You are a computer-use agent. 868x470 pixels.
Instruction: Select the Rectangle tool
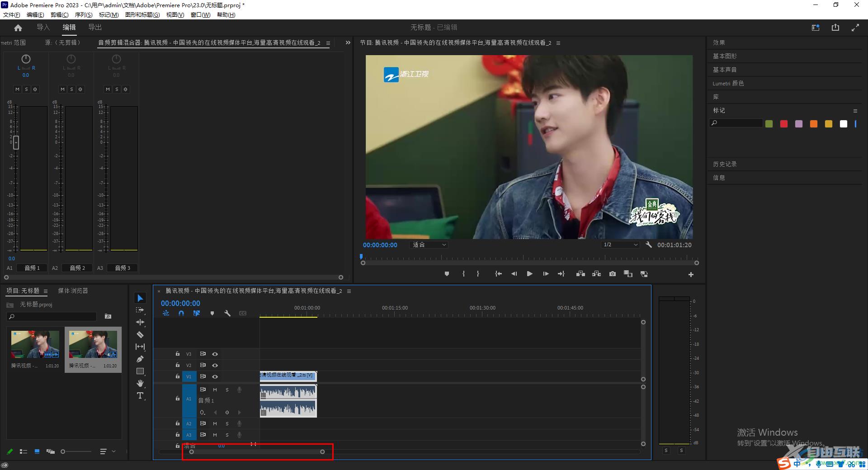click(140, 371)
